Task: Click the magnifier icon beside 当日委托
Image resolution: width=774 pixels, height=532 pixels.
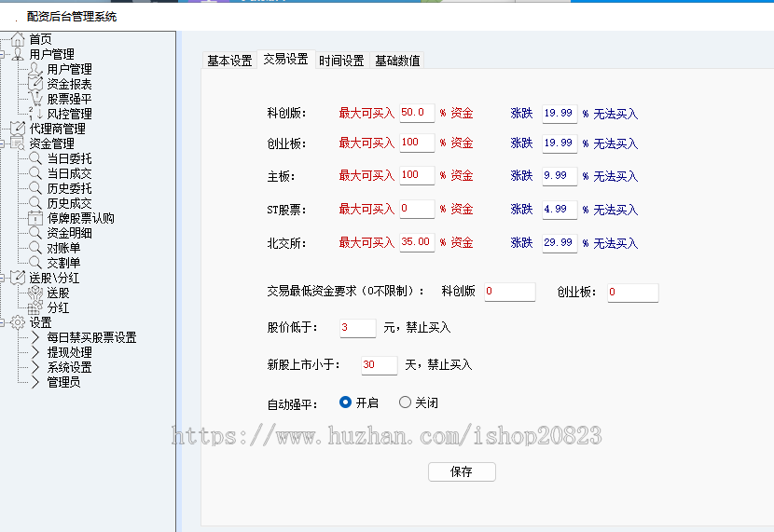Action: (x=35, y=158)
